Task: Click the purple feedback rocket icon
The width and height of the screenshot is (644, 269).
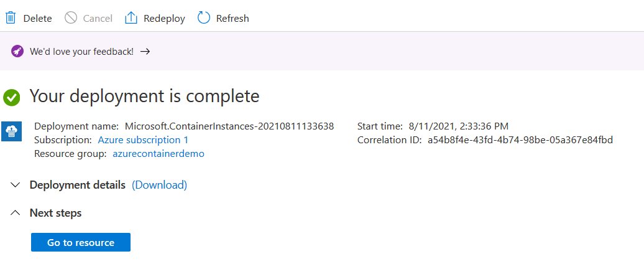Action: (x=17, y=51)
